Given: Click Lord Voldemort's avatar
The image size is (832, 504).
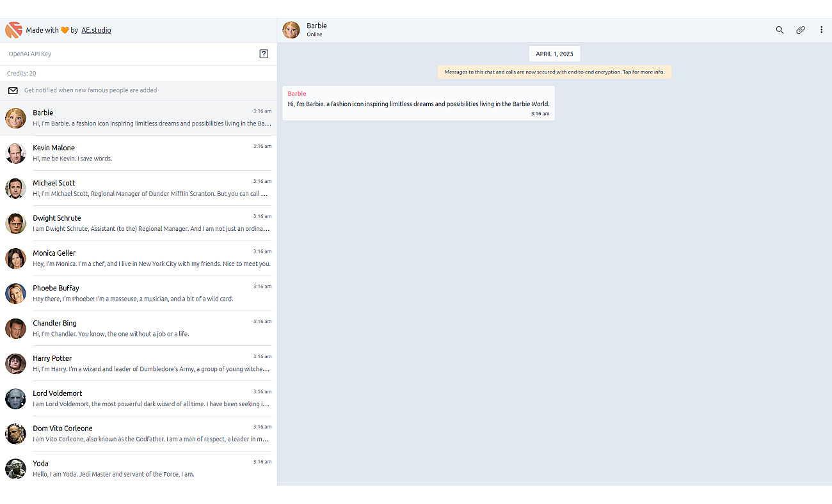Looking at the screenshot, I should (16, 399).
